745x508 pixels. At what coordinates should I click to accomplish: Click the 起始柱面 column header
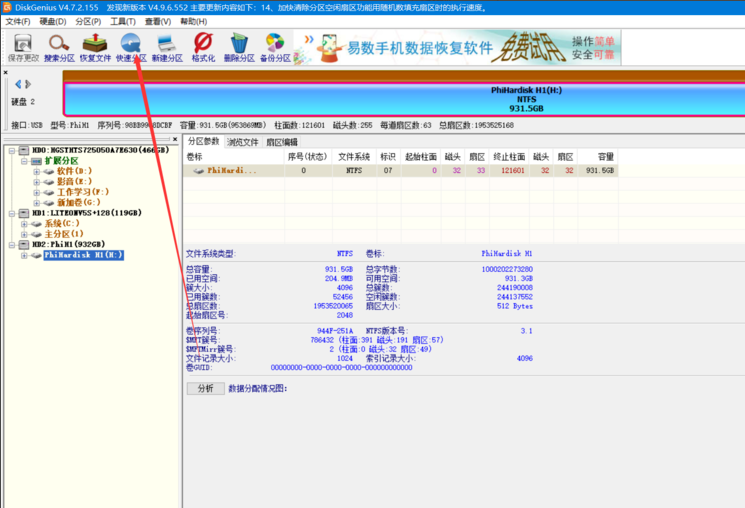421,157
